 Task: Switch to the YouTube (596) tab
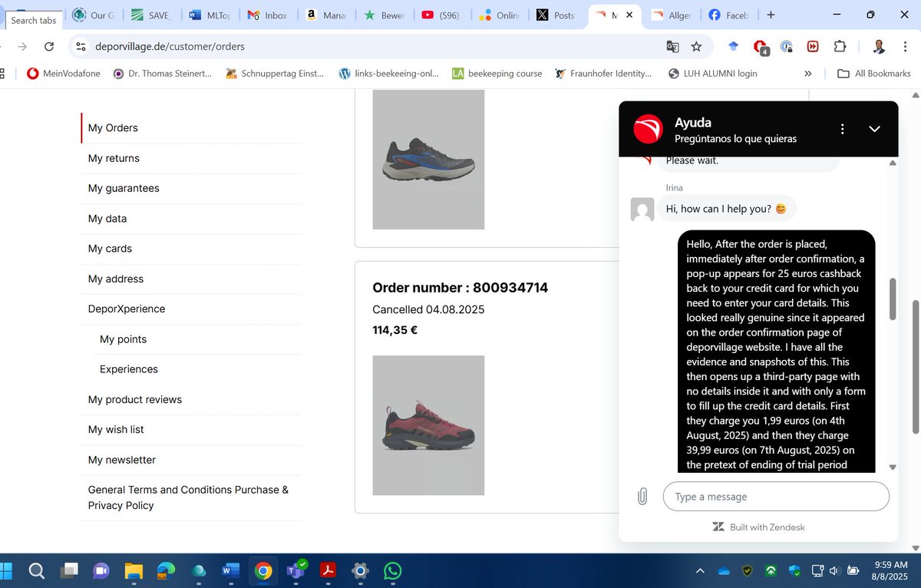coord(441,15)
